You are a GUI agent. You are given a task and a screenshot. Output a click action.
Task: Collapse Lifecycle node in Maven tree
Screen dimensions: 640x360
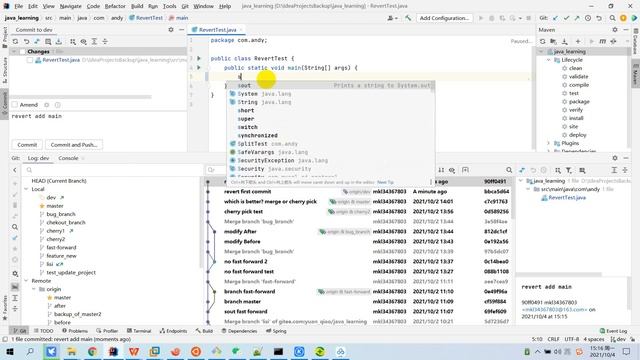(x=549, y=60)
